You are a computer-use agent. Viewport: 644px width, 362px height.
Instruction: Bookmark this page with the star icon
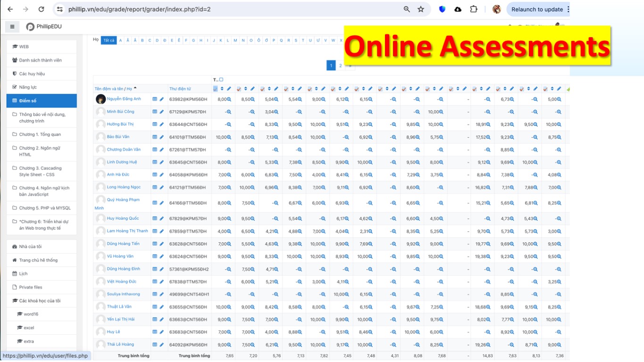tap(421, 9)
